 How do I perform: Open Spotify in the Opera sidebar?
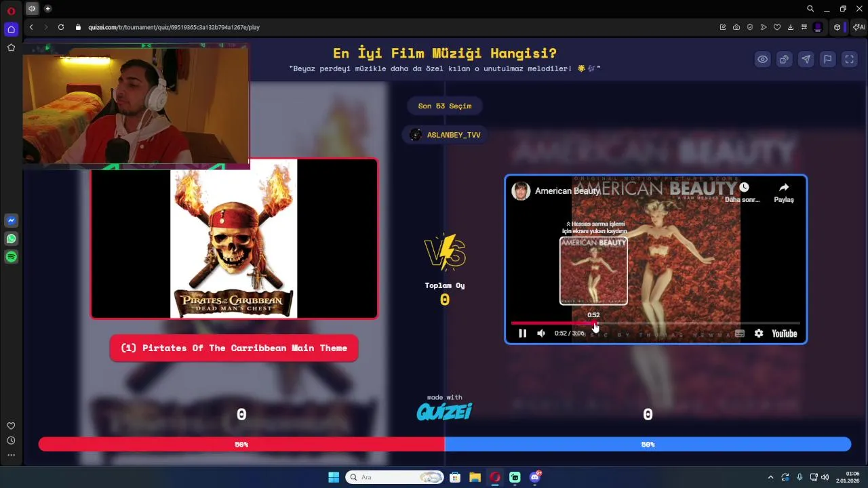coord(11,257)
